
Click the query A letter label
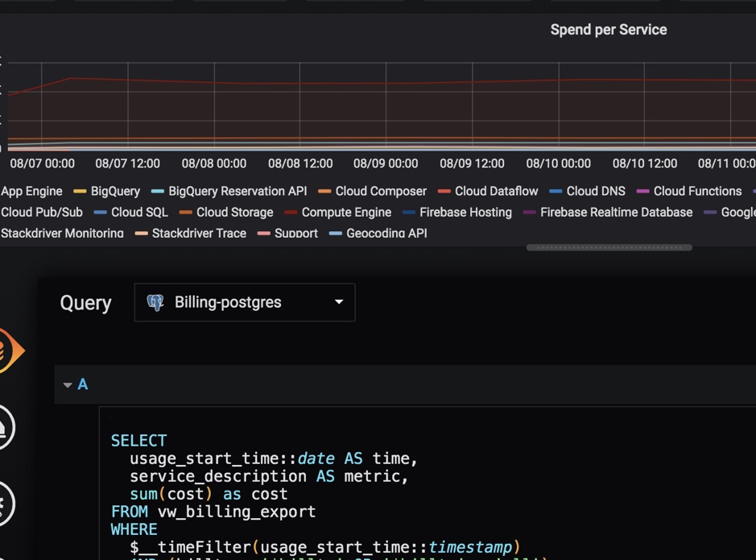click(x=82, y=385)
